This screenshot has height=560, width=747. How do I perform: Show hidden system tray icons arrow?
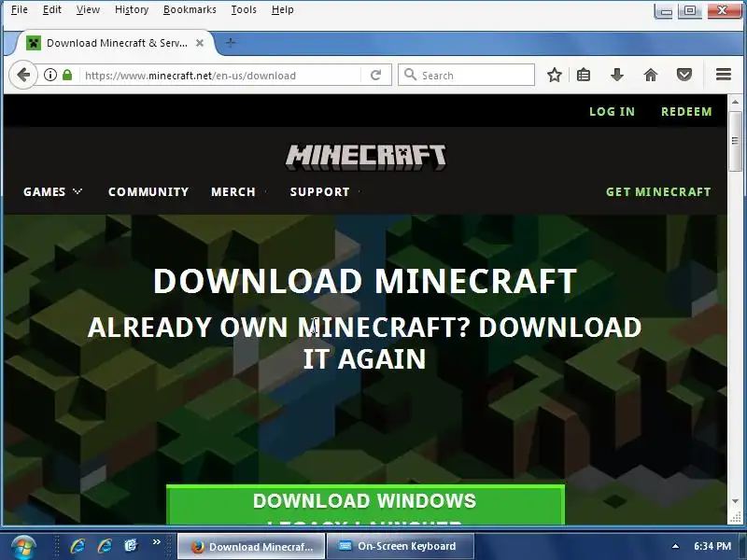675,546
